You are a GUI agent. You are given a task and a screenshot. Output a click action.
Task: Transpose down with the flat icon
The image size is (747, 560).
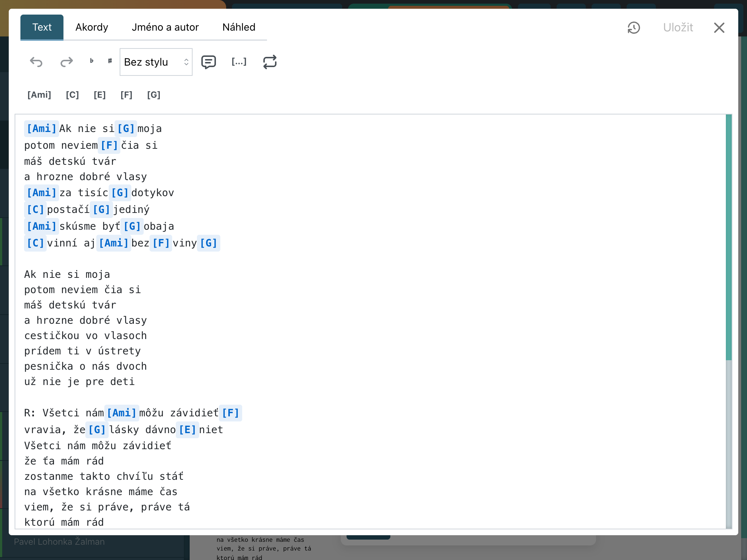click(x=92, y=61)
